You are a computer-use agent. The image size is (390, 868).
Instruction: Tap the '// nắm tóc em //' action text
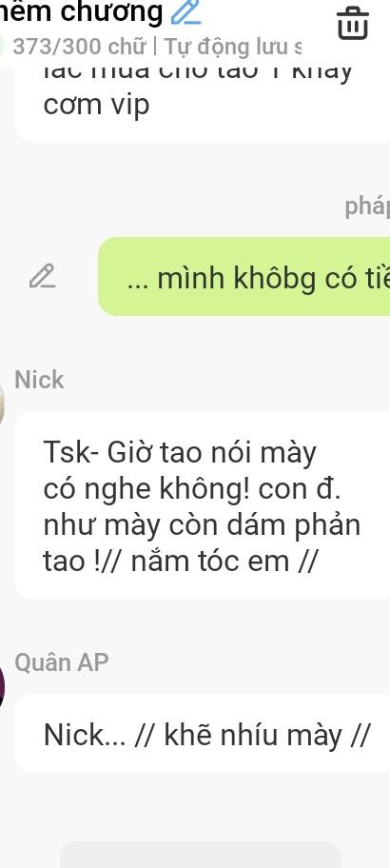click(224, 561)
